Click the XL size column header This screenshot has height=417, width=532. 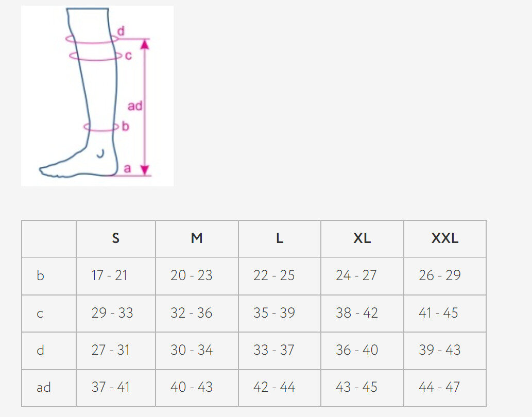click(362, 238)
